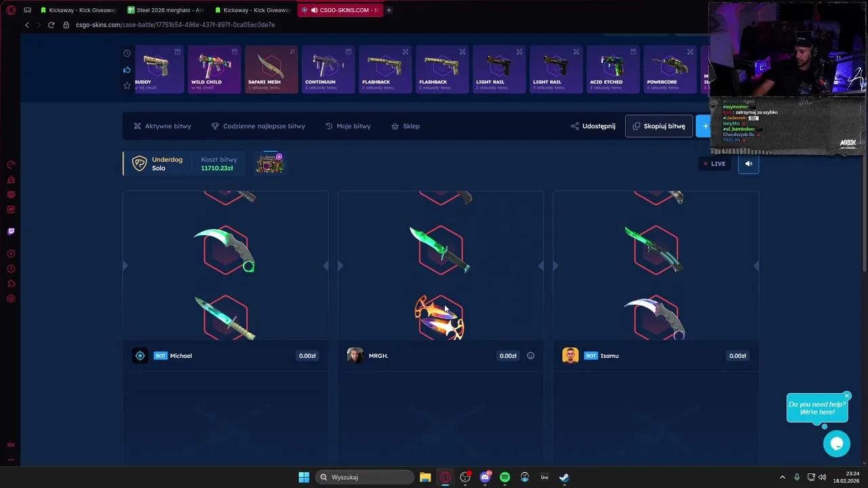
Task: Open the Opera sidebar three-dots settings
Action: click(11, 460)
